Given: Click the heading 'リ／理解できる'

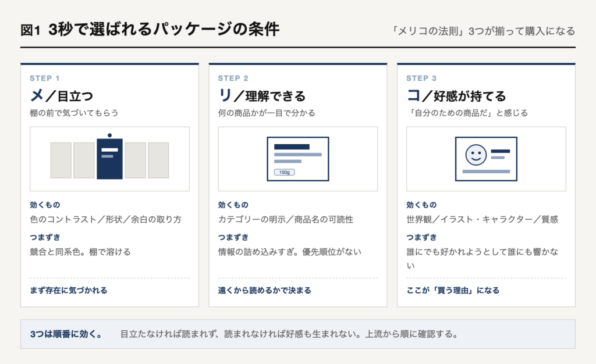Looking at the screenshot, I should (262, 95).
